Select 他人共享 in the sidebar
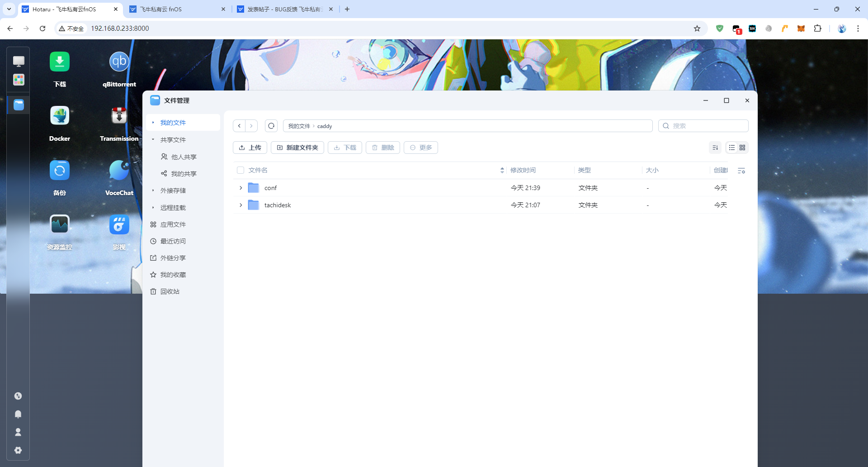This screenshot has width=868, height=467. tap(183, 157)
